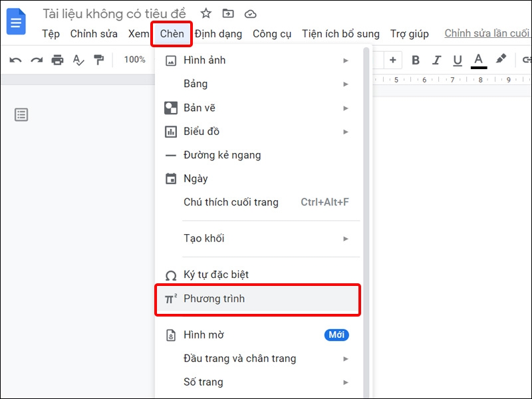
Task: Expand the Tạo khối submenu
Action: pyautogui.click(x=257, y=239)
